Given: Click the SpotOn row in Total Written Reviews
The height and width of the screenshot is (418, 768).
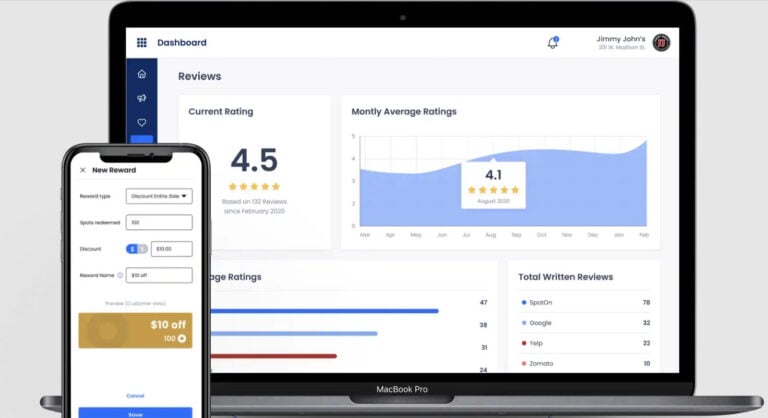Looking at the screenshot, I should pyautogui.click(x=585, y=302).
